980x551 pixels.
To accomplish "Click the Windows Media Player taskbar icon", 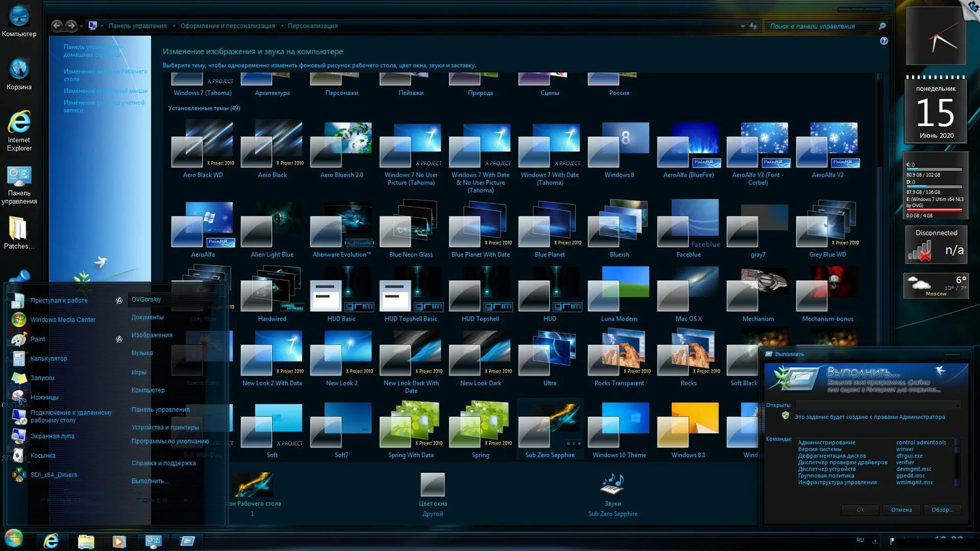I will [x=119, y=541].
